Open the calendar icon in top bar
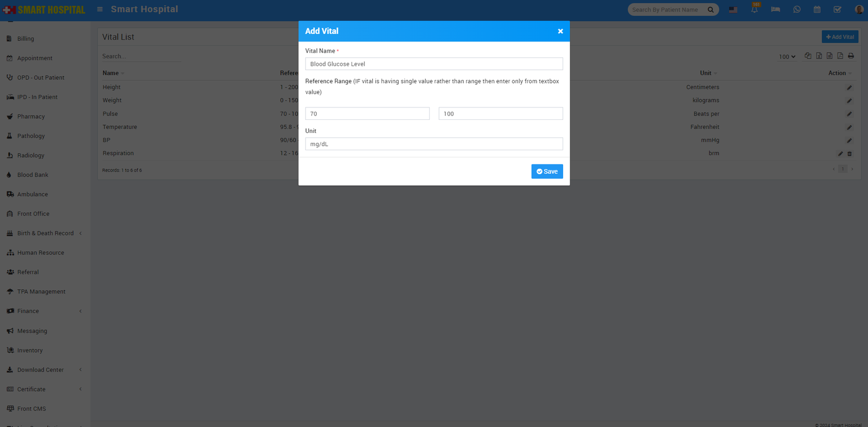This screenshot has height=427, width=868. (817, 10)
